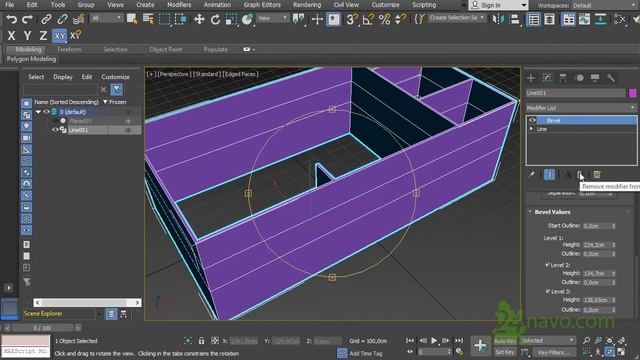Open the Modifier List dropdown
Viewport: 640px width, 360px height.
[x=581, y=108]
